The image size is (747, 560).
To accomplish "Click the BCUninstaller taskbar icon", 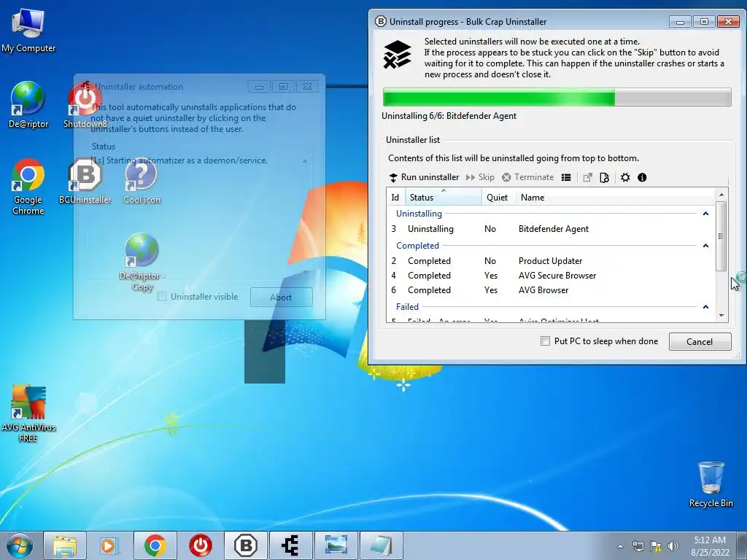I will 246,545.
